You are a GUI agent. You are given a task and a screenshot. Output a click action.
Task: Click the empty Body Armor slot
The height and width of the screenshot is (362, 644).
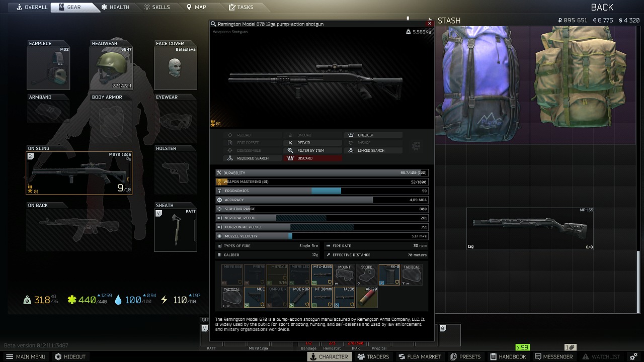click(111, 121)
